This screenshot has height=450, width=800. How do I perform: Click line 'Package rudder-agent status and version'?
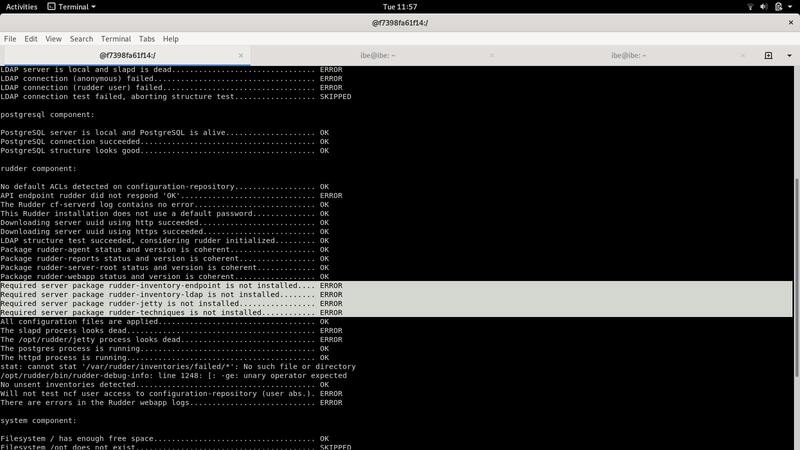164,249
